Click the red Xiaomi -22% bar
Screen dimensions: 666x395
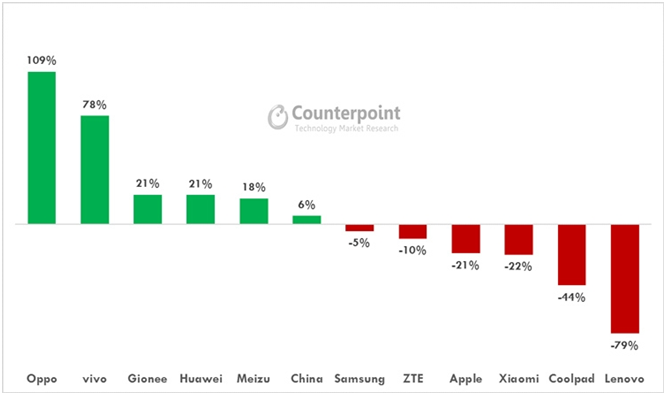[519, 240]
